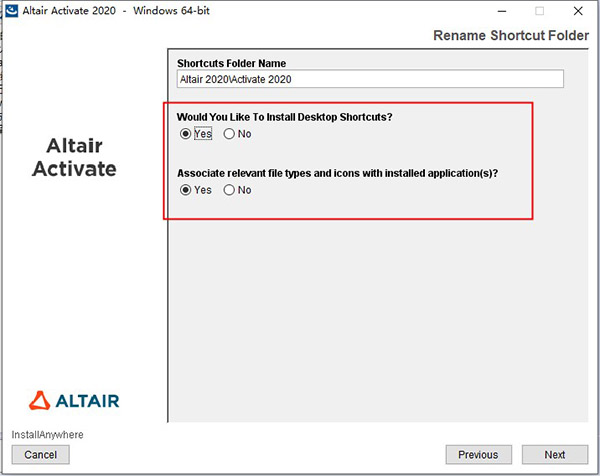This screenshot has height=476, width=600.
Task: Select No for installing desktop shortcuts
Action: click(230, 134)
